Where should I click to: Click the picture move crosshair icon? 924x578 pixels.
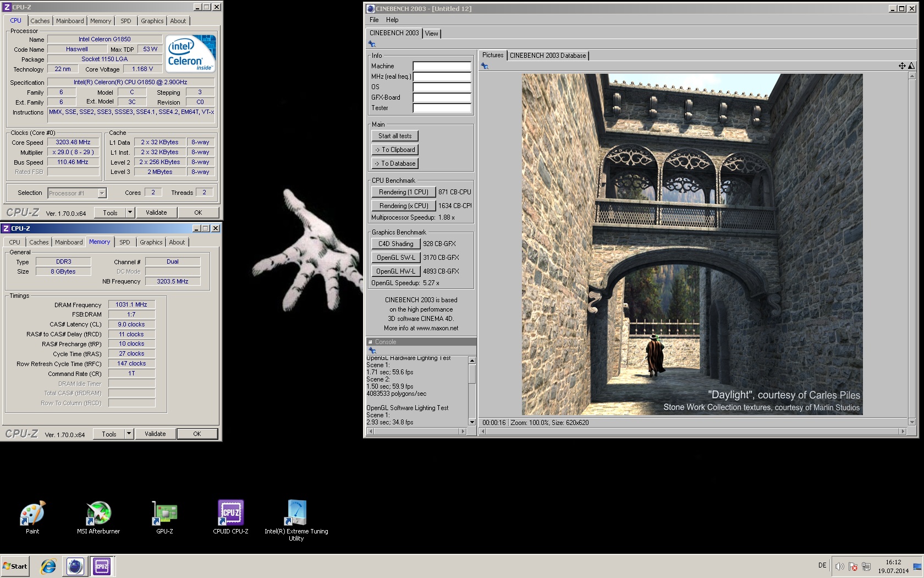(x=902, y=66)
